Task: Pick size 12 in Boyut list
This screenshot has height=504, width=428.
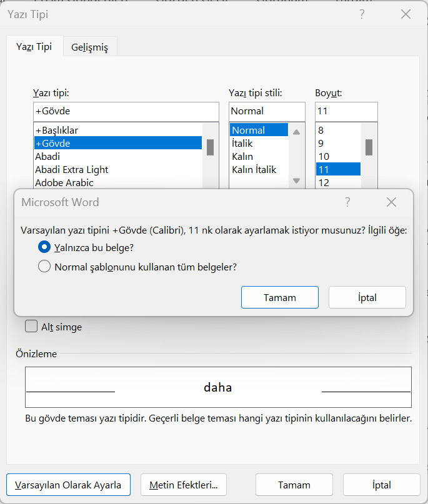Action: pos(338,182)
